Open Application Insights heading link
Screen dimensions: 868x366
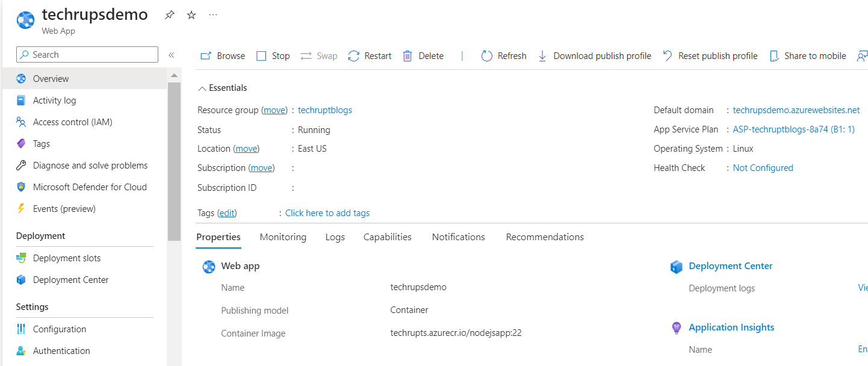(x=731, y=327)
